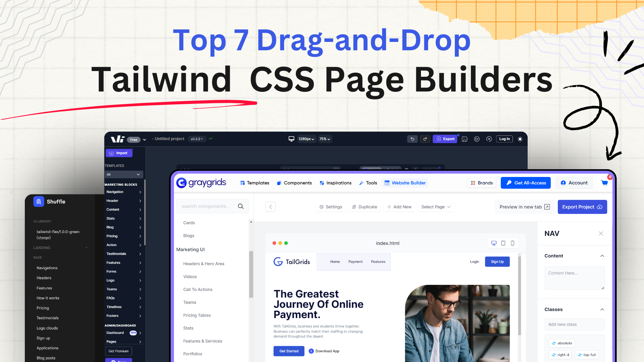Open the Select Page dropdown

tap(436, 207)
